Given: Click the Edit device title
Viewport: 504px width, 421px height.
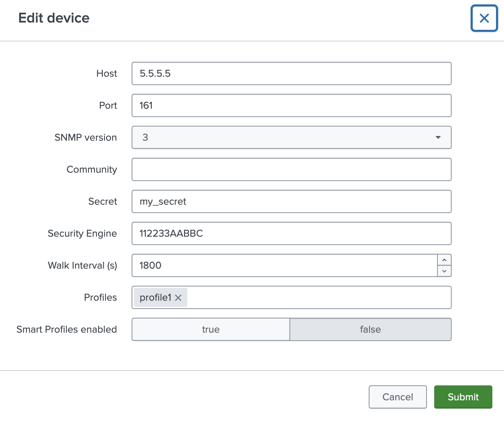Looking at the screenshot, I should 54,18.
